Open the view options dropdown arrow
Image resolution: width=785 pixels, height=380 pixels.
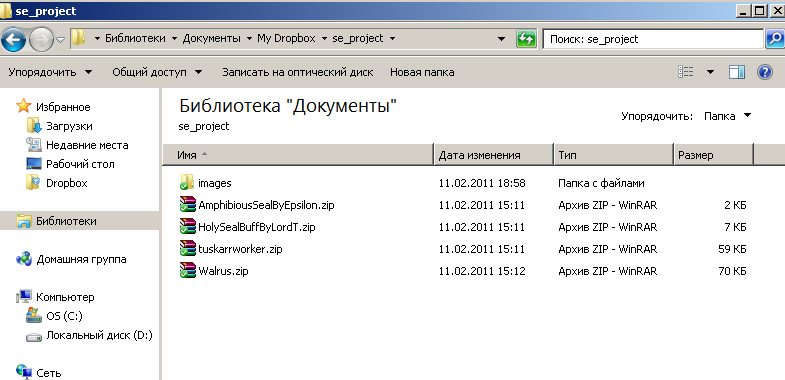(710, 72)
